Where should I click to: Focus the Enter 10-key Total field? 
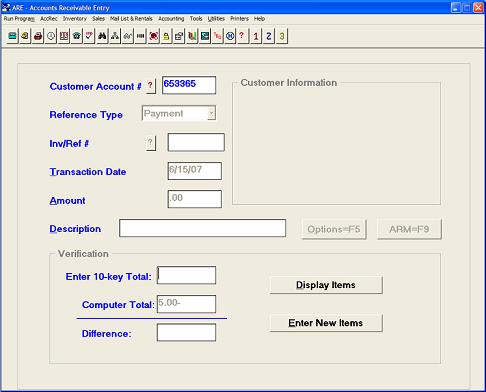[x=186, y=275]
